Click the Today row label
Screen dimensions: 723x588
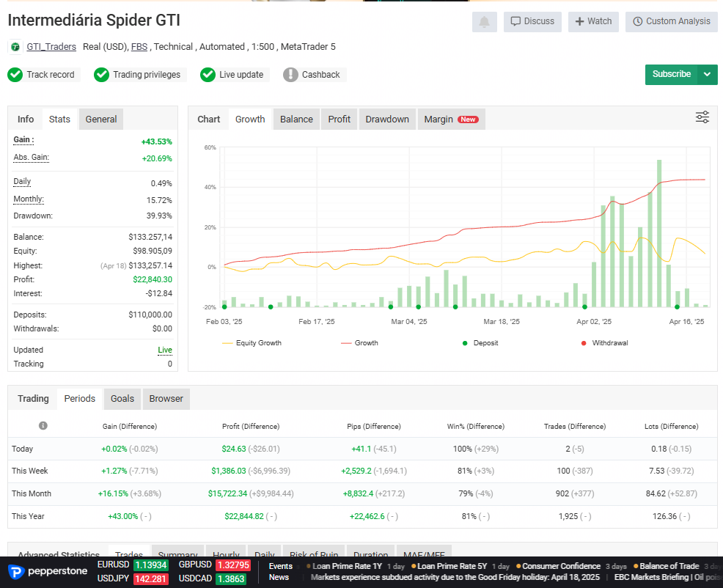pos(22,449)
